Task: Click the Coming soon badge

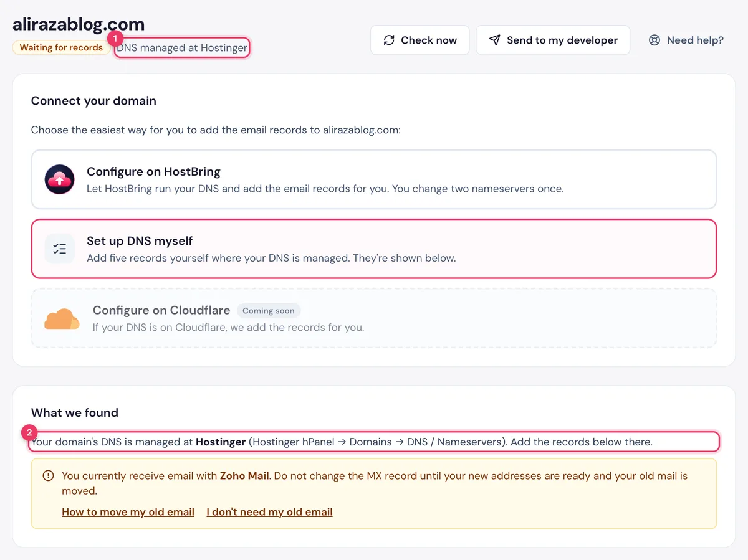Action: pos(269,310)
